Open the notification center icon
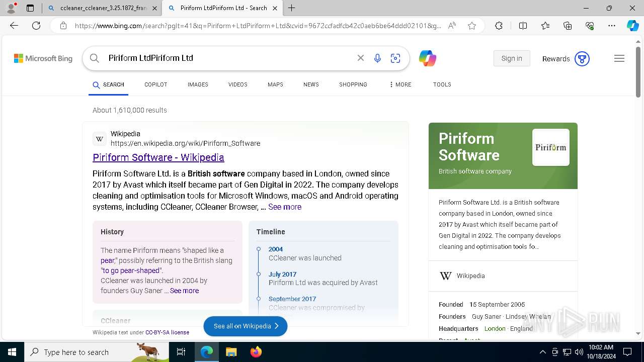 click(x=627, y=352)
